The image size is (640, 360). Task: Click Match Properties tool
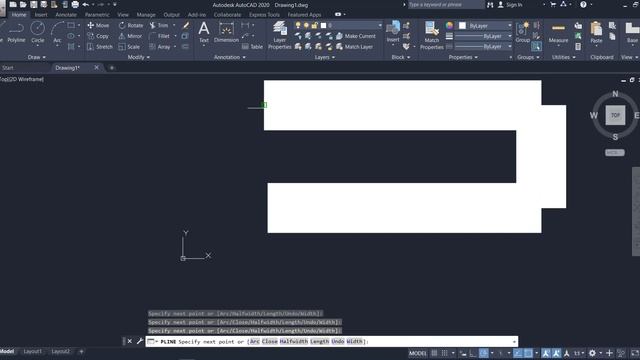(x=431, y=35)
